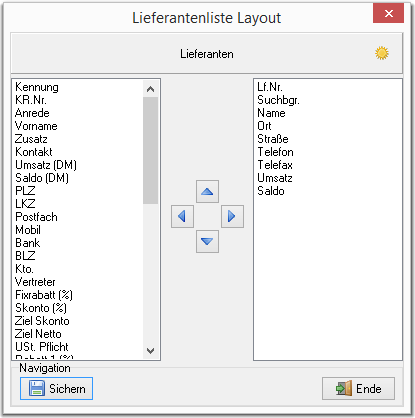The image size is (415, 418).
Task: Select Straße in the right list
Action: [273, 139]
